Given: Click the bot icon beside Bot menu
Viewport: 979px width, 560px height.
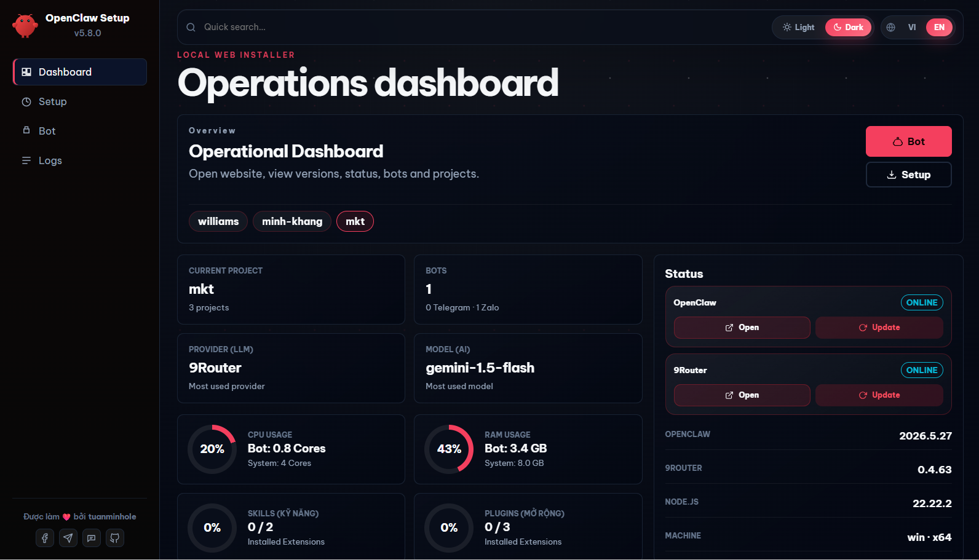Looking at the screenshot, I should (26, 130).
